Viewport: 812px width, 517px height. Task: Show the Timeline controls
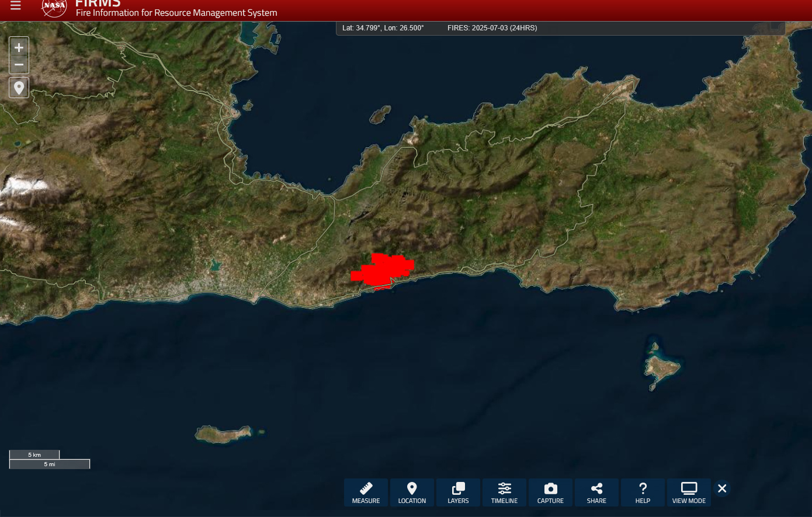click(504, 492)
